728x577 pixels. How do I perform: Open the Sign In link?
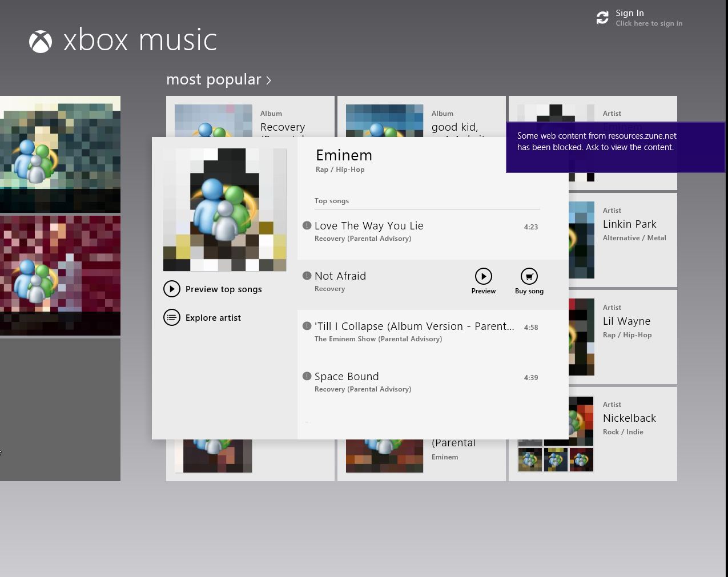(x=630, y=13)
